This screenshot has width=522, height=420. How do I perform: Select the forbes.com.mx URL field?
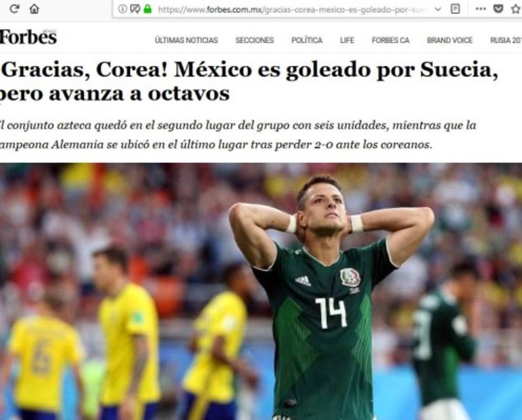tap(292, 10)
